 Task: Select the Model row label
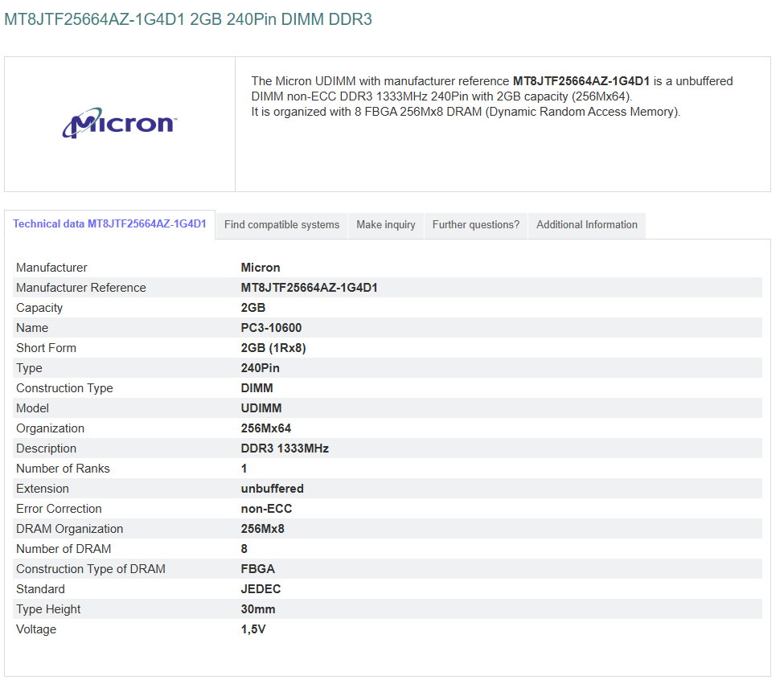[x=32, y=408]
